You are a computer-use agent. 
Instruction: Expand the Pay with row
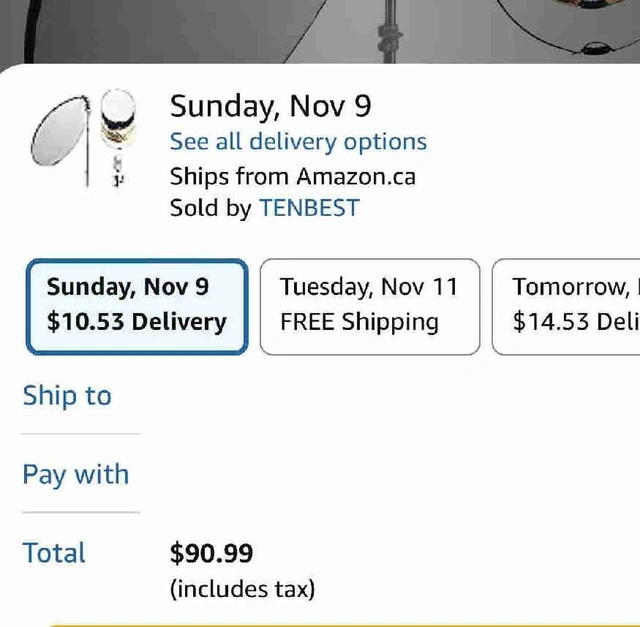click(76, 474)
